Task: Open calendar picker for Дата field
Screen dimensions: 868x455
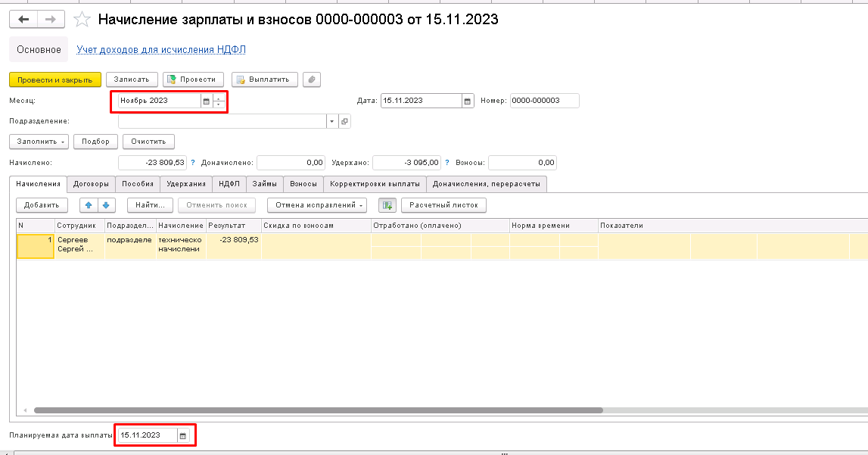Action: (x=468, y=101)
